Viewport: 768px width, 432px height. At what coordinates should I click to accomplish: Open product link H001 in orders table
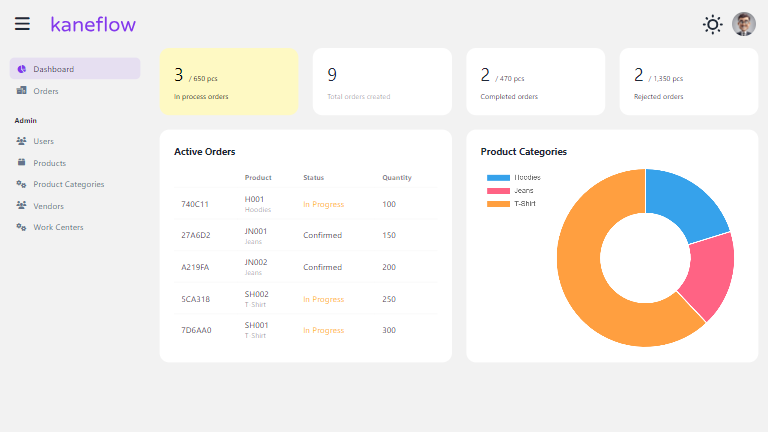(255, 199)
